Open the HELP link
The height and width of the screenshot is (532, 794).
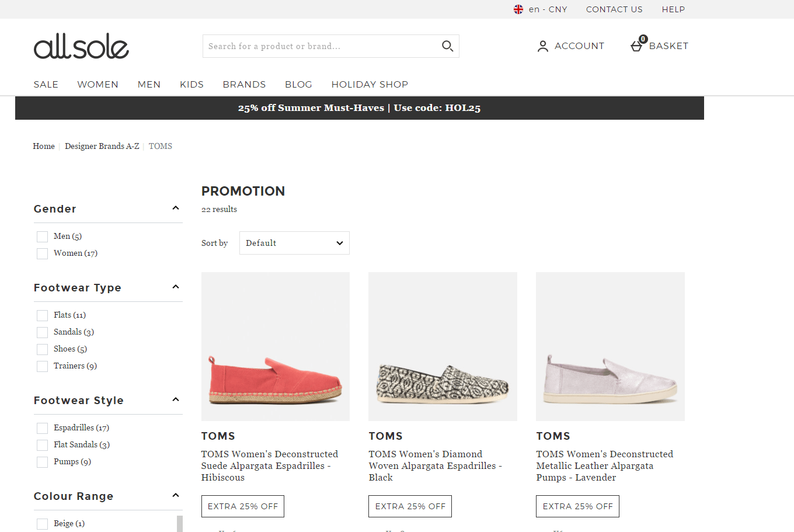coord(673,9)
